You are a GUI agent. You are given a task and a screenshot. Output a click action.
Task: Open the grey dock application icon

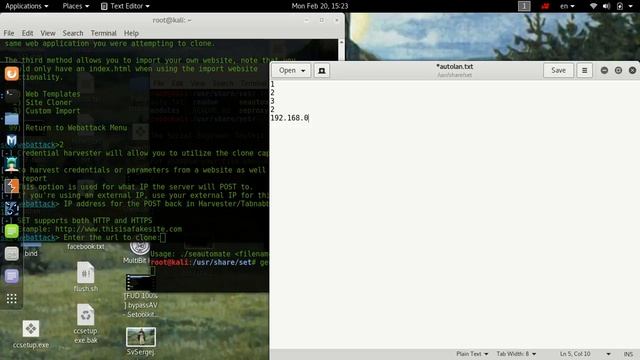(x=11, y=253)
